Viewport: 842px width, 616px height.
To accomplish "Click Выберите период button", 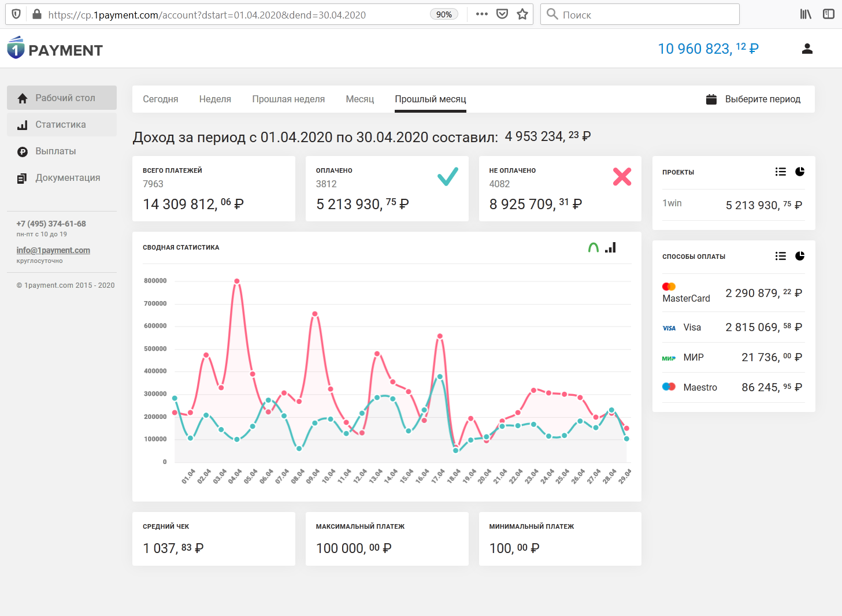I will point(754,99).
